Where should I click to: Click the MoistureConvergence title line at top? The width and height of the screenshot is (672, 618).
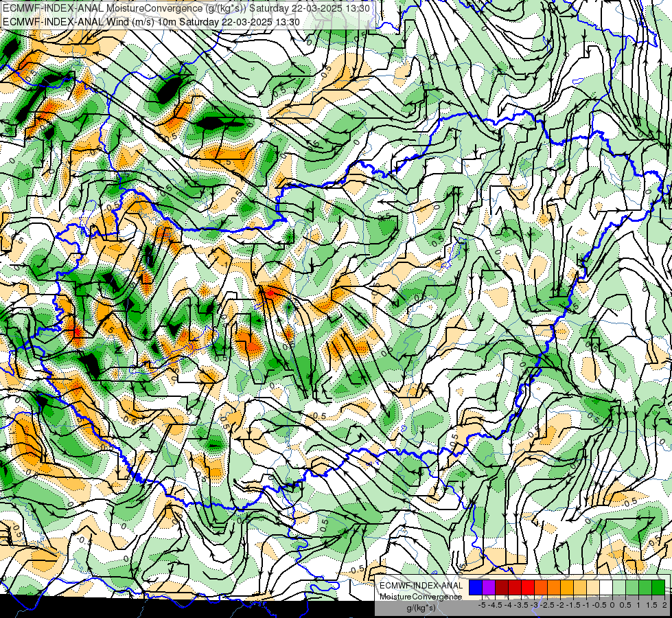point(187,8)
